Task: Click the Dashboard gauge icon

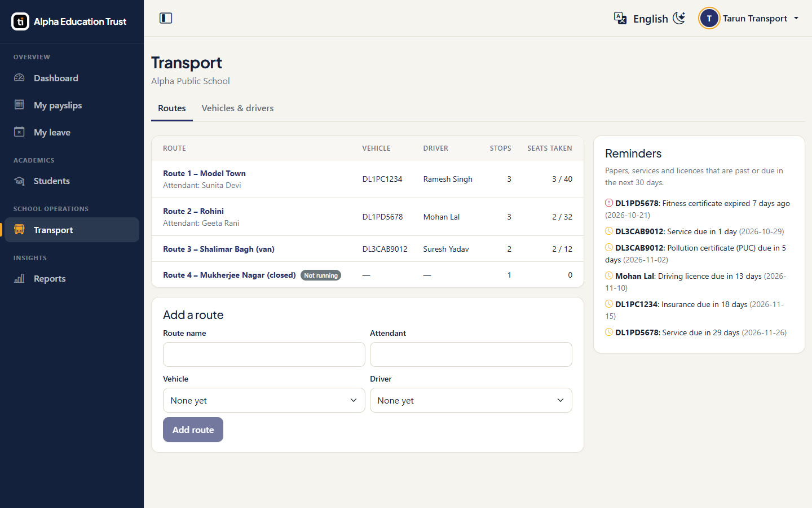Action: click(x=19, y=78)
